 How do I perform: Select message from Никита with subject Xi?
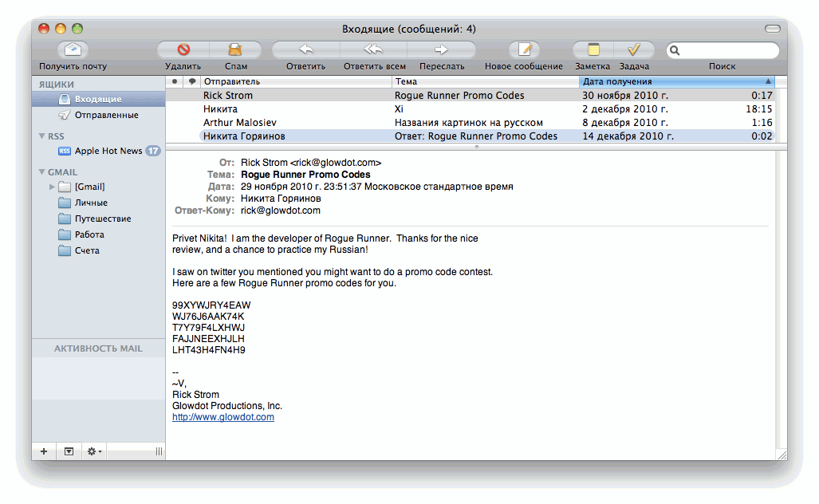pyautogui.click(x=470, y=108)
